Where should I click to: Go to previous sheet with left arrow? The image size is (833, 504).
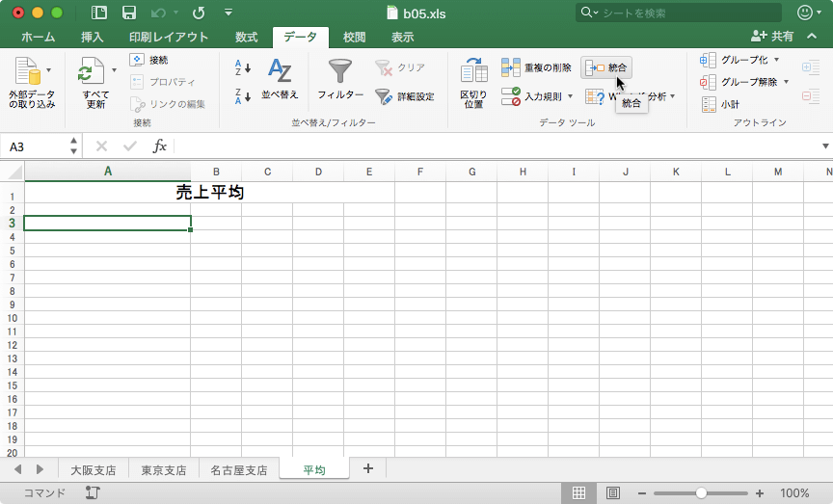click(18, 469)
